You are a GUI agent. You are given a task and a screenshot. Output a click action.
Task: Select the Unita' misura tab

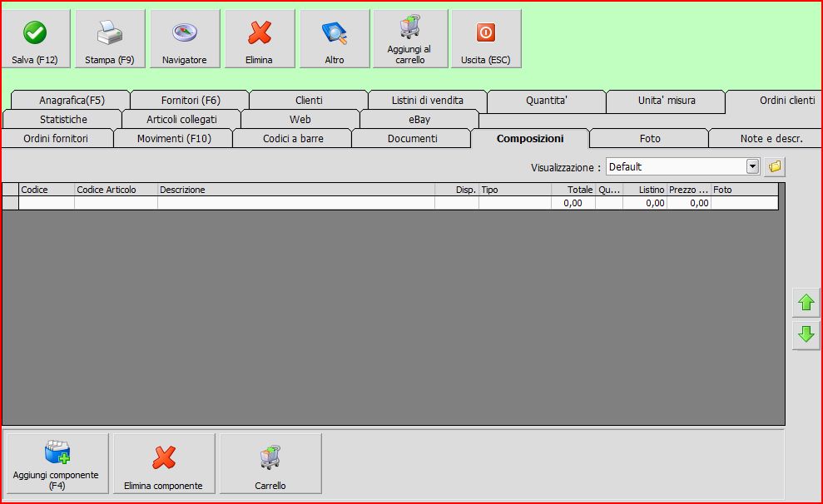(x=666, y=100)
